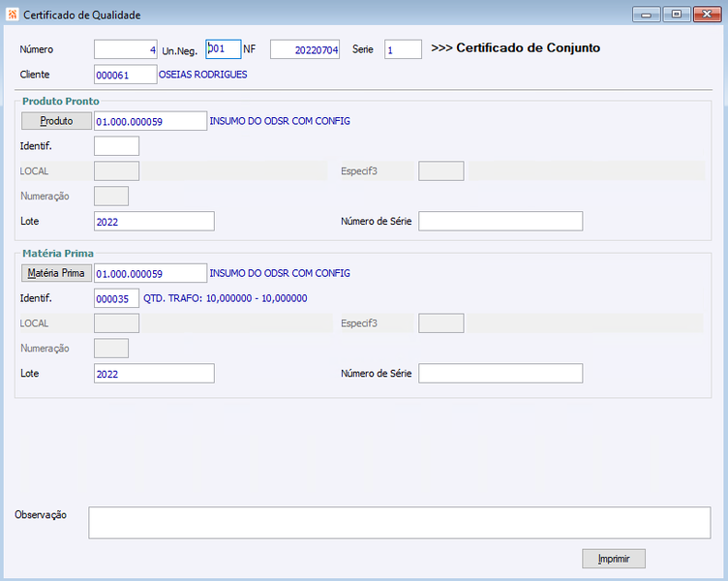Close the Certificado de Qualidade window
The height and width of the screenshot is (581, 728).
pos(707,15)
